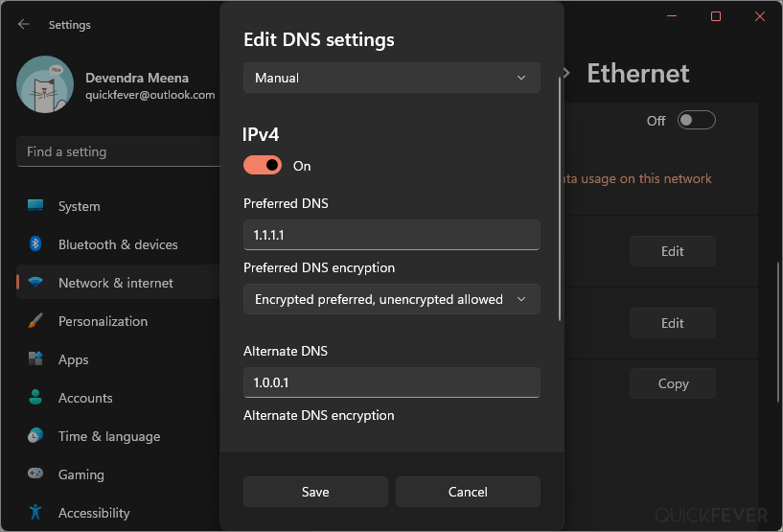Click the Gaming controller icon
This screenshot has width=783, height=532.
(x=35, y=474)
